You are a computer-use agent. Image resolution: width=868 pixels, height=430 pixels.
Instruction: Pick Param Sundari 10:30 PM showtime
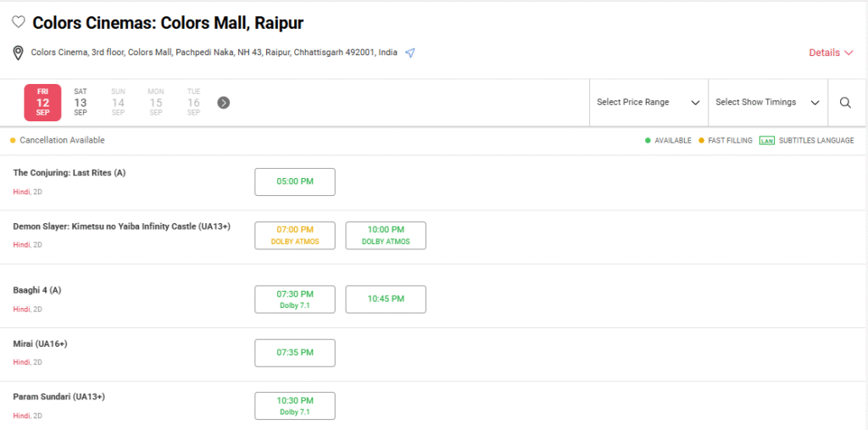(295, 405)
